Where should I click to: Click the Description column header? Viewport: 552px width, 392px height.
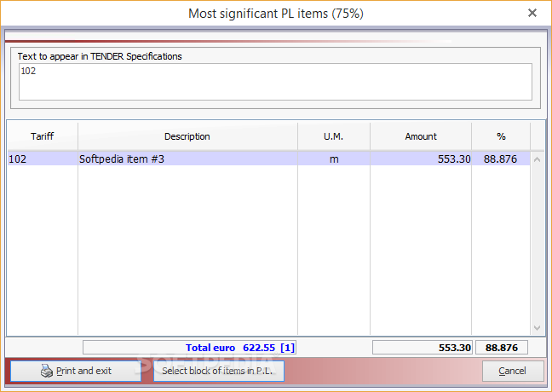point(187,136)
